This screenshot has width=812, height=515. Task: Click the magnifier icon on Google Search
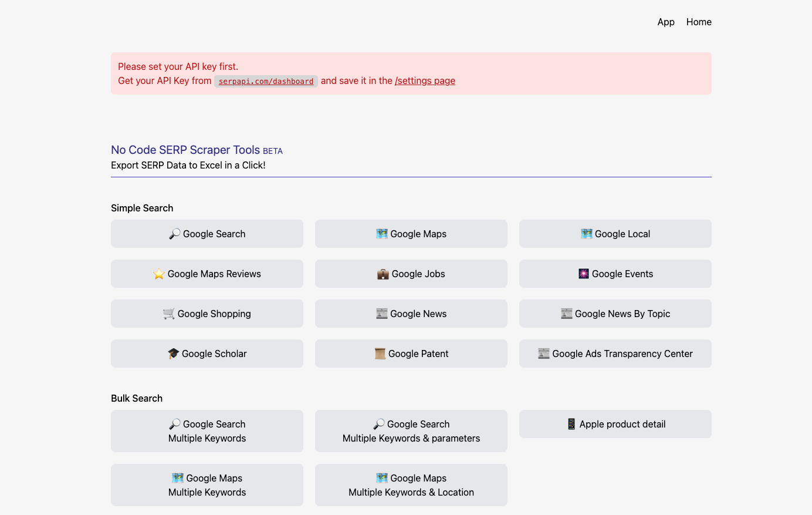click(174, 234)
